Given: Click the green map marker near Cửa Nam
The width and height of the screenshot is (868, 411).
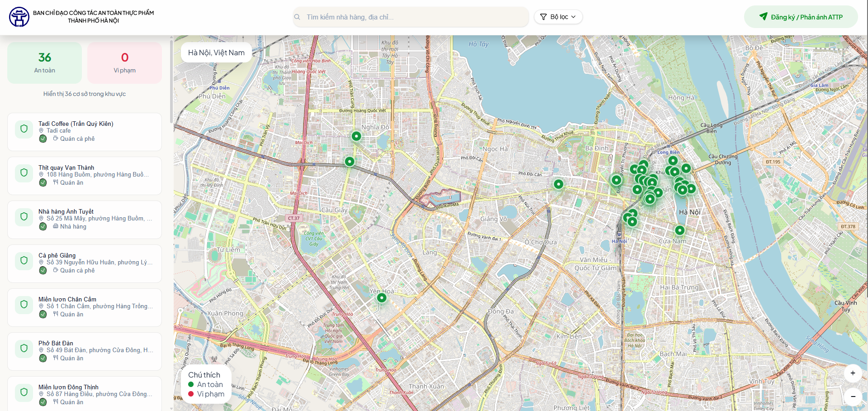Looking at the screenshot, I should click(679, 230).
